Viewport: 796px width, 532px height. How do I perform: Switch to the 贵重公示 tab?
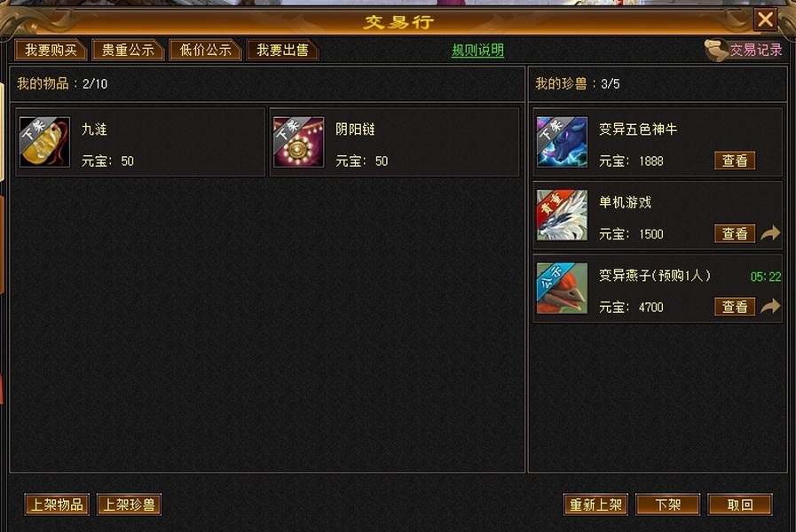pyautogui.click(x=128, y=51)
